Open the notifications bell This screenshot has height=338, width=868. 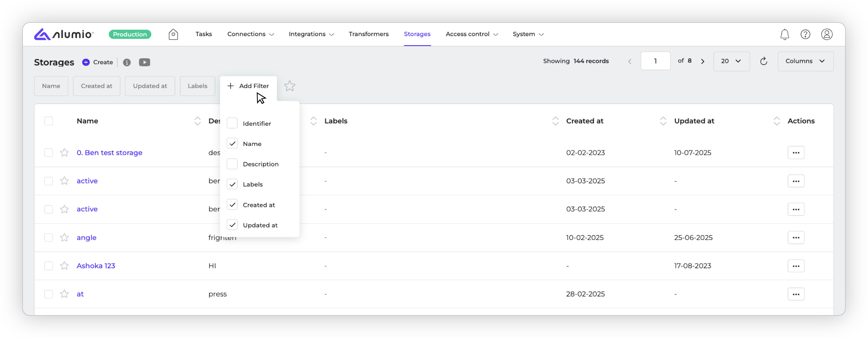tap(784, 34)
